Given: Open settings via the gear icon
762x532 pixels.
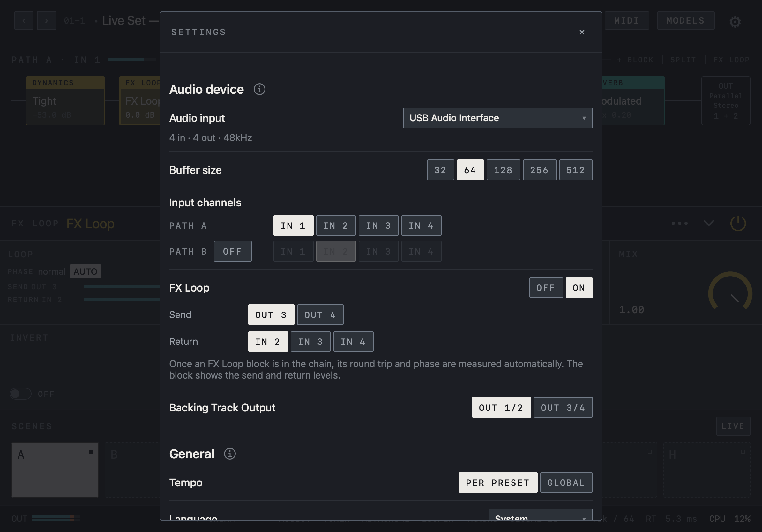Looking at the screenshot, I should (x=735, y=22).
